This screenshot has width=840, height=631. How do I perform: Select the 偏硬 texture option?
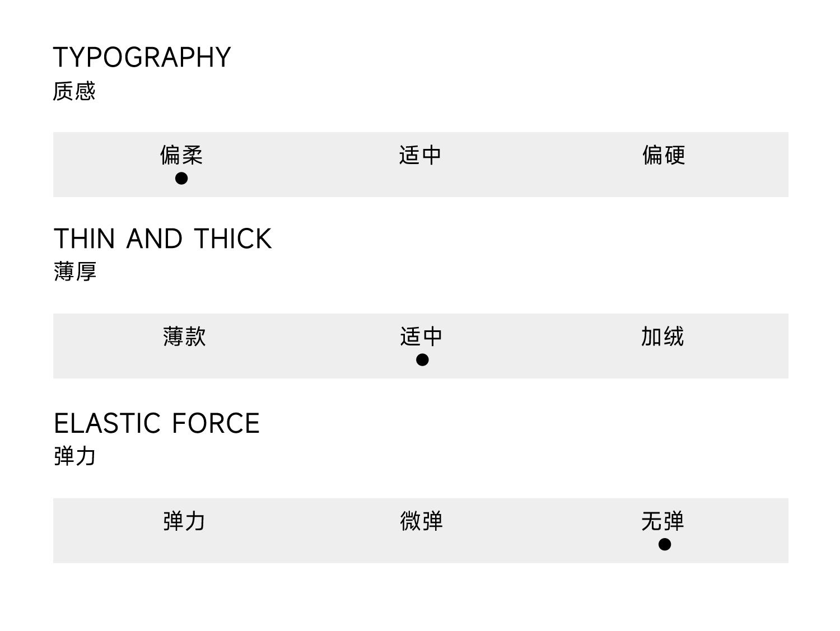664,155
